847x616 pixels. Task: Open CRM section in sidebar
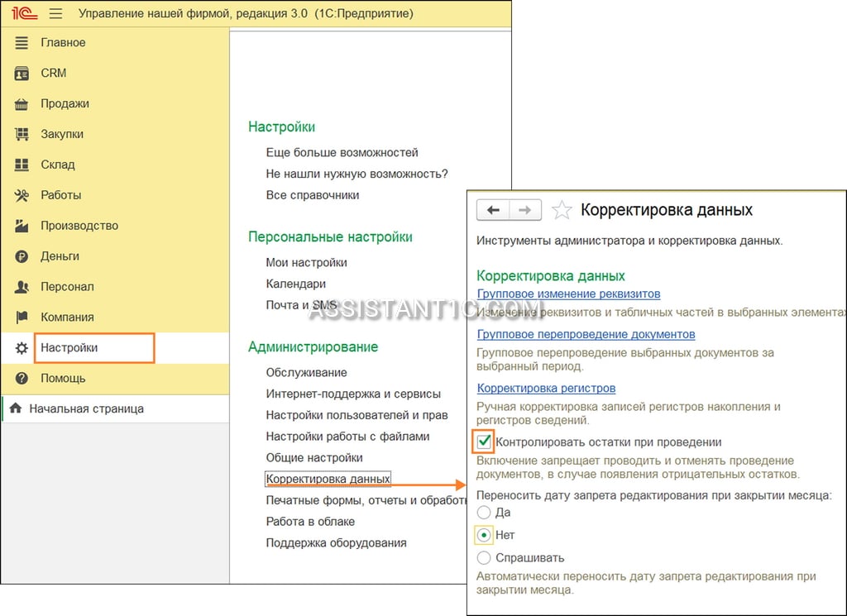[114, 73]
